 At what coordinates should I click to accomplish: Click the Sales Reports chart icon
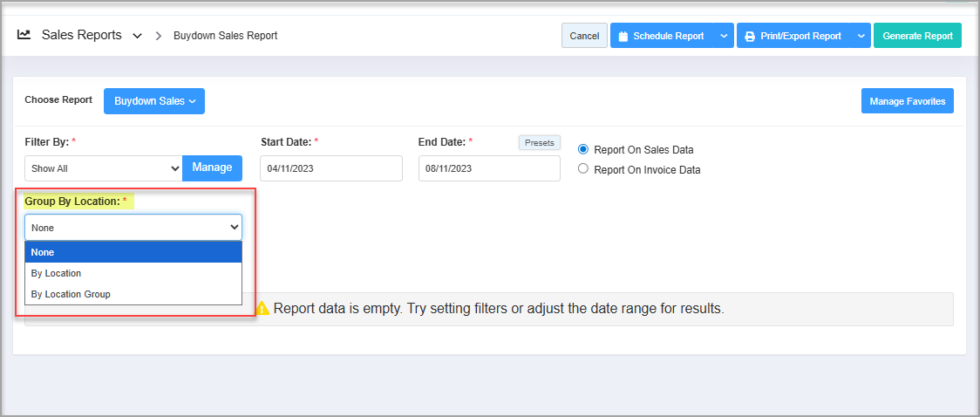[x=24, y=36]
